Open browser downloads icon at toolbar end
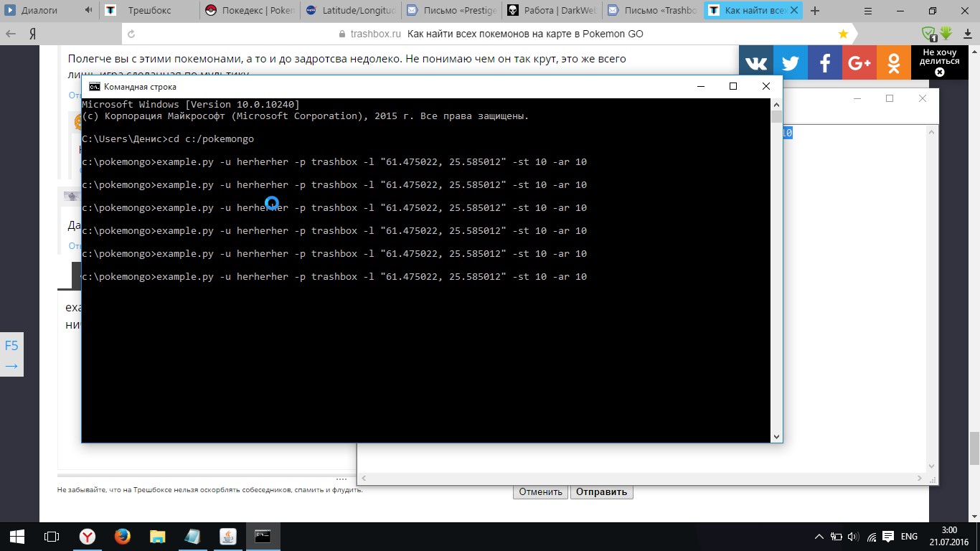 point(966,34)
